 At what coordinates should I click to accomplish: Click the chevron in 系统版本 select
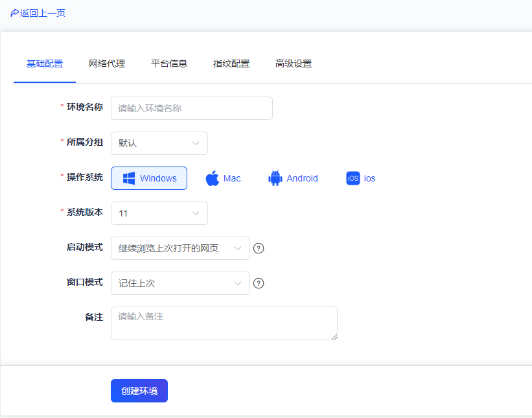[196, 213]
